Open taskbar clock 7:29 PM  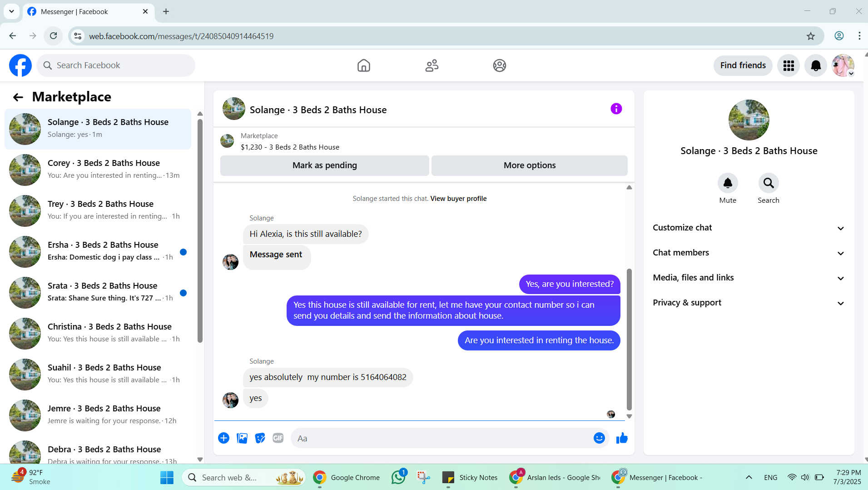(x=848, y=477)
